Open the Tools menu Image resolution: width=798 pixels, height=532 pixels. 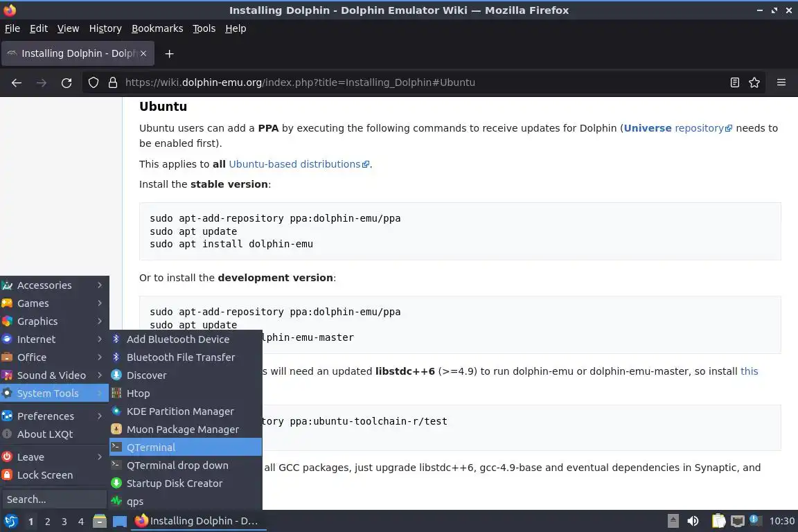coord(204,28)
